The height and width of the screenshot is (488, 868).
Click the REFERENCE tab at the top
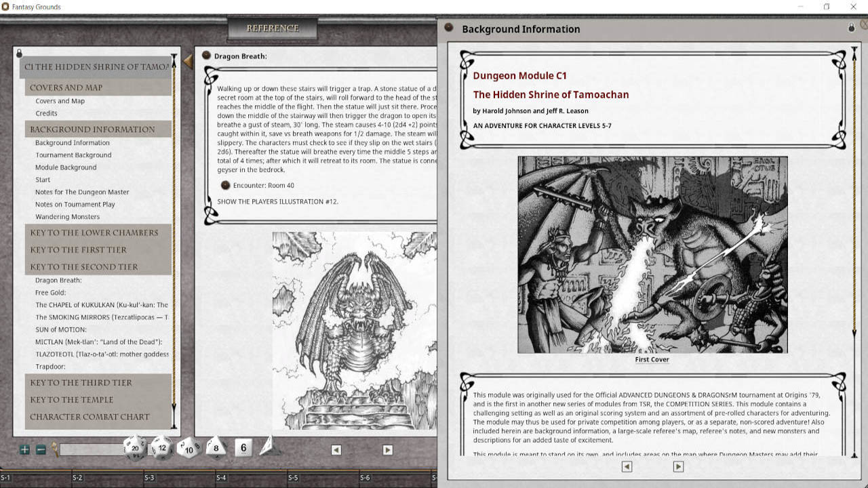(272, 28)
